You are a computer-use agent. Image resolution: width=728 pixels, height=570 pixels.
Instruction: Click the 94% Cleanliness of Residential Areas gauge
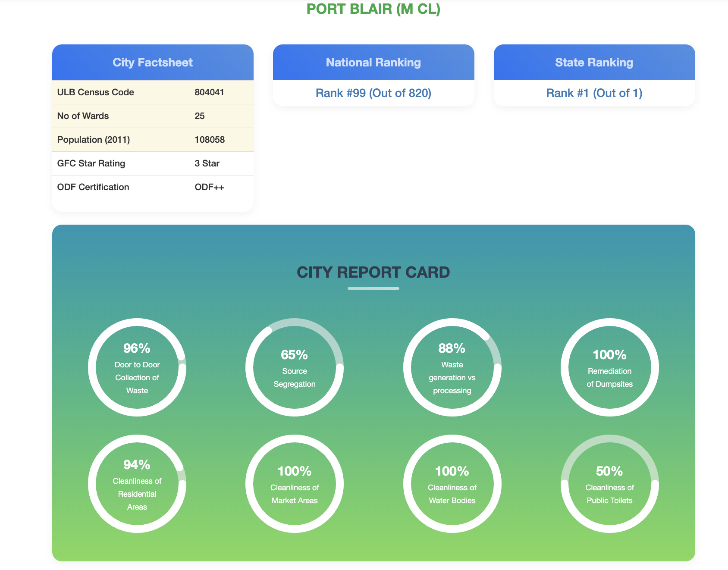click(137, 484)
